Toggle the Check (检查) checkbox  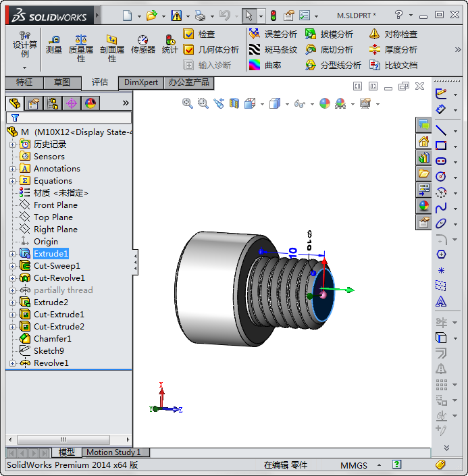pos(189,34)
